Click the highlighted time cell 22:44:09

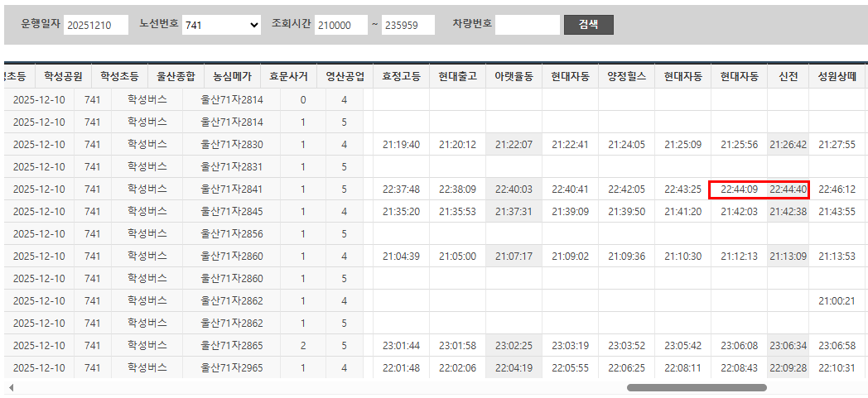tap(739, 189)
